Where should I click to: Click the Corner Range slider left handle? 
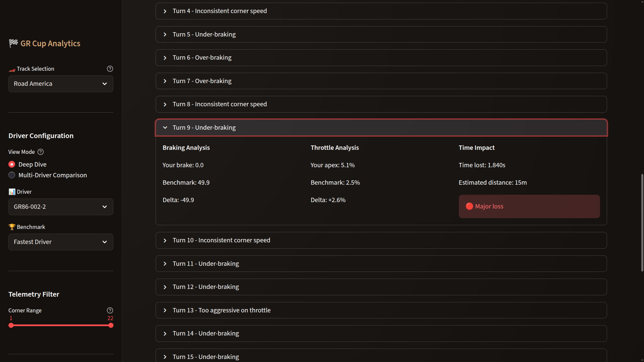coord(11,325)
